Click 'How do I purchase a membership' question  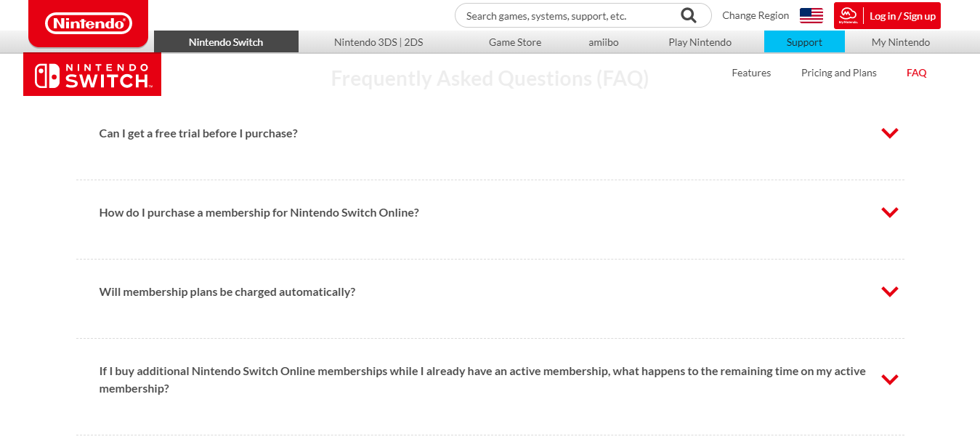[x=259, y=213]
